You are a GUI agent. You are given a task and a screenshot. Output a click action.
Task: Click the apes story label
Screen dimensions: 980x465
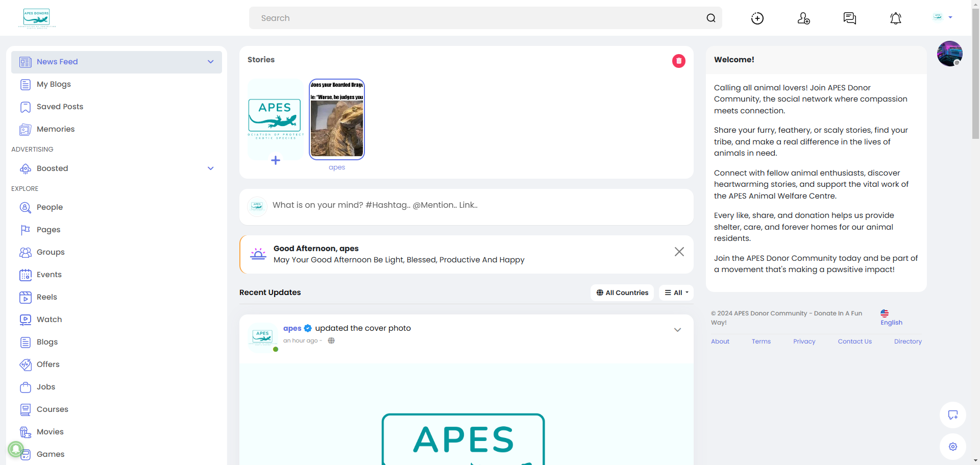[x=337, y=167]
